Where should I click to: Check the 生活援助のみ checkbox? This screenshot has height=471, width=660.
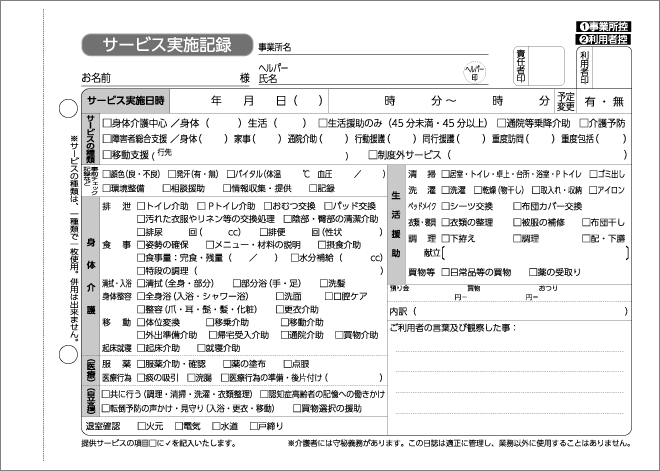(x=322, y=123)
